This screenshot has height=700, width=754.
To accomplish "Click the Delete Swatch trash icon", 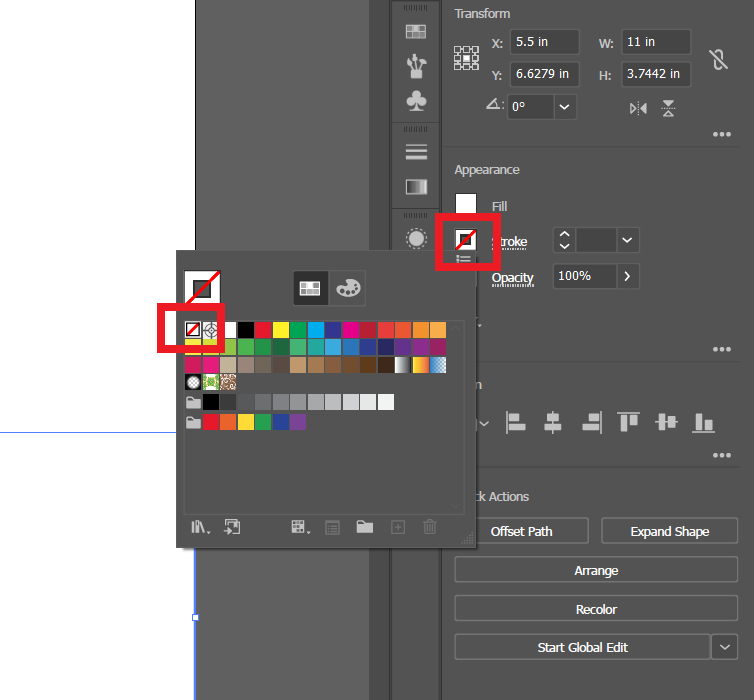I will point(430,527).
